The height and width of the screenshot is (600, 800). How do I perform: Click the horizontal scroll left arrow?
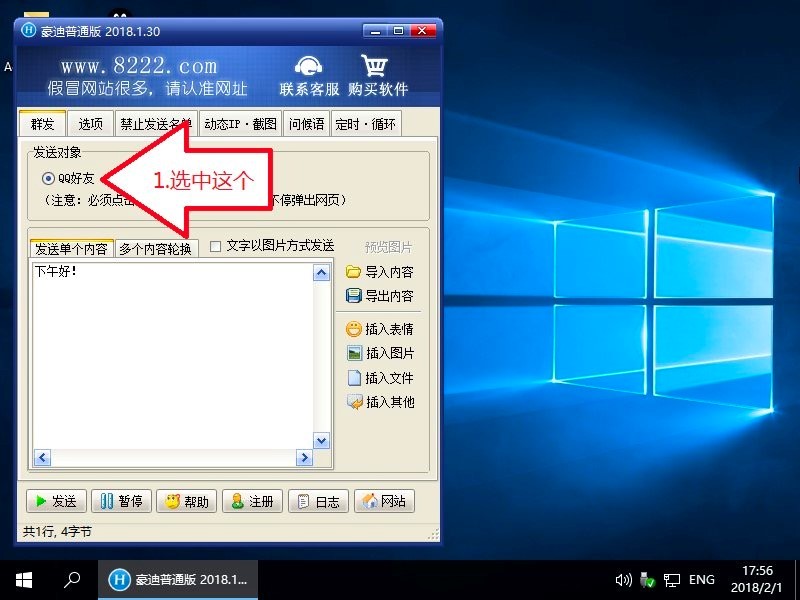tap(42, 458)
